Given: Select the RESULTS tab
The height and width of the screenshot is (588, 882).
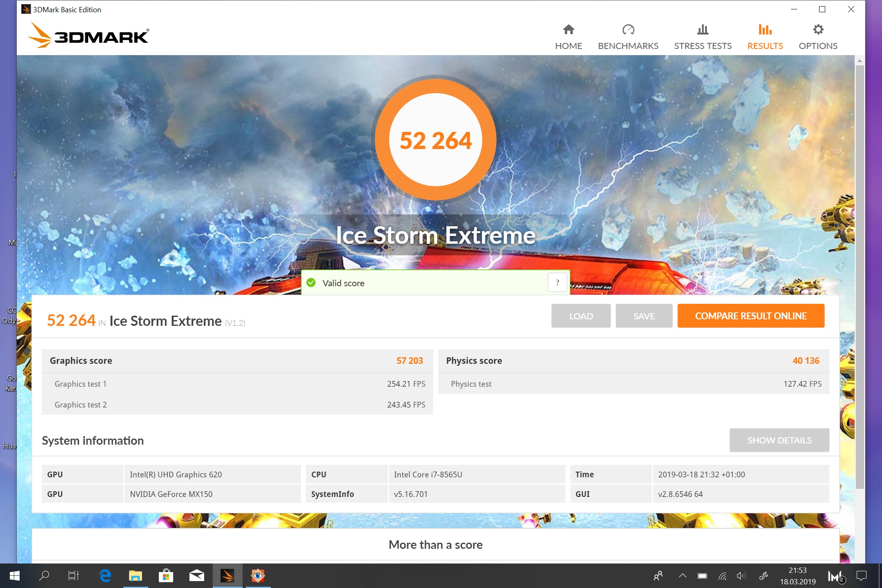Looking at the screenshot, I should coord(765,37).
